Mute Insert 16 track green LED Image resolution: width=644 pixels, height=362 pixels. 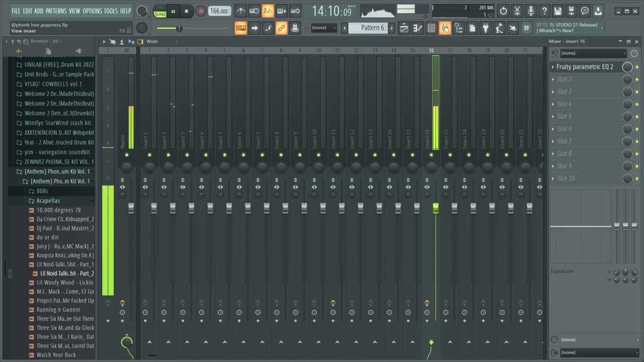[x=431, y=155]
